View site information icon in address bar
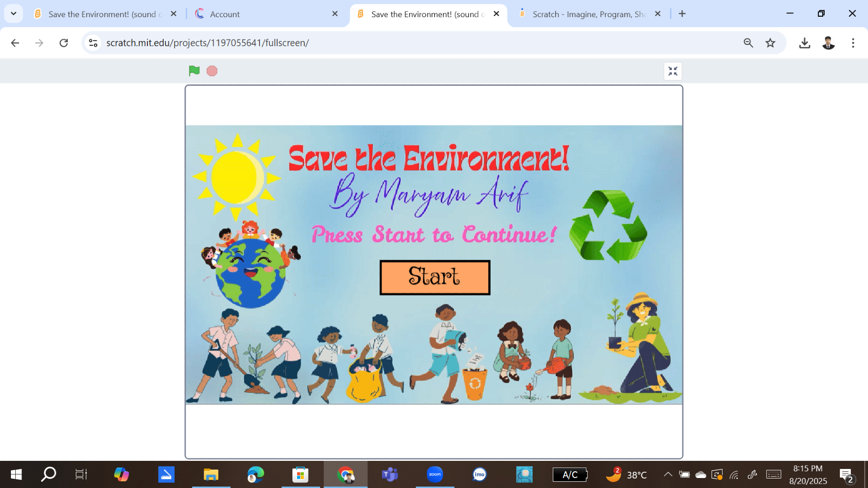 click(x=93, y=43)
